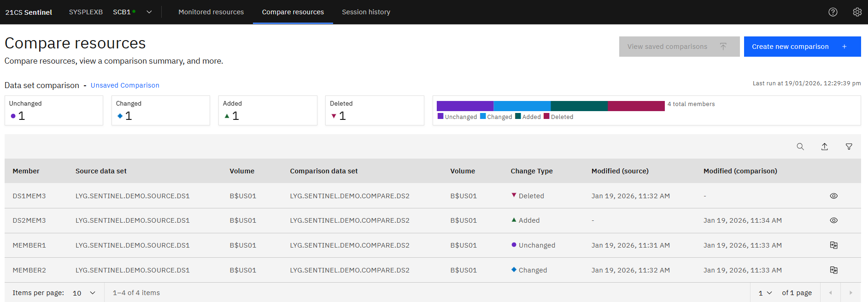Screen dimensions: 868x302
Task: Open compare view icon for MEMBER2
Action: pyautogui.click(x=833, y=270)
